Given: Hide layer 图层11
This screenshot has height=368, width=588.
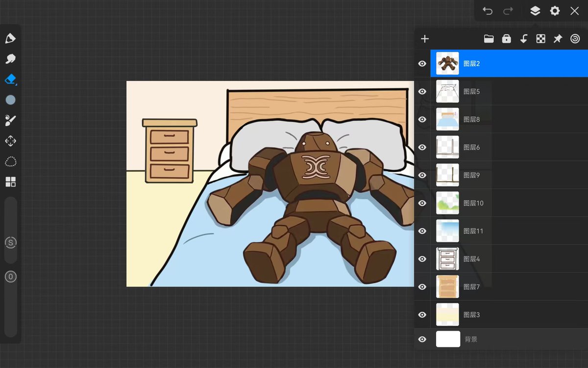Looking at the screenshot, I should [422, 231].
